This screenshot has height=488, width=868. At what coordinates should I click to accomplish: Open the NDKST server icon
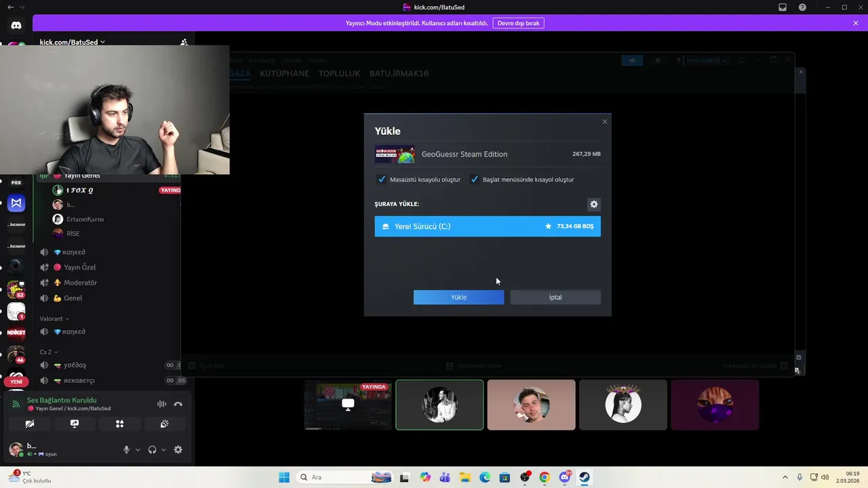pyautogui.click(x=16, y=333)
